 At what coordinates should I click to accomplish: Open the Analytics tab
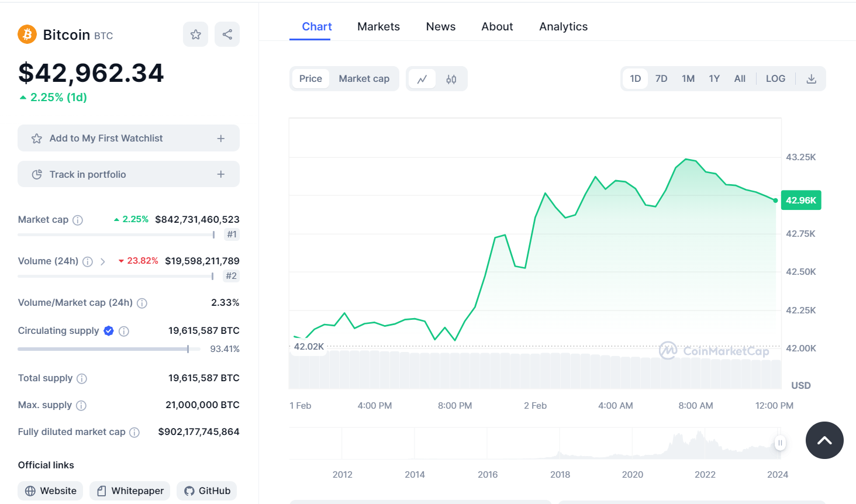tap(564, 27)
